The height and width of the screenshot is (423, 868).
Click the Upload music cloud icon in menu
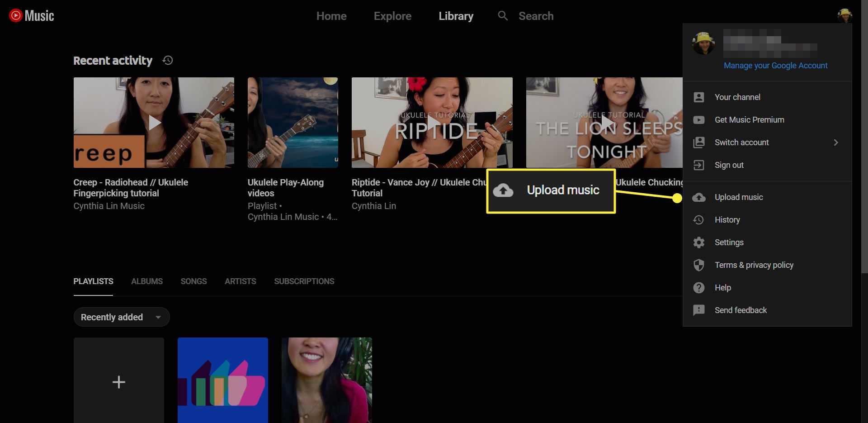click(699, 197)
